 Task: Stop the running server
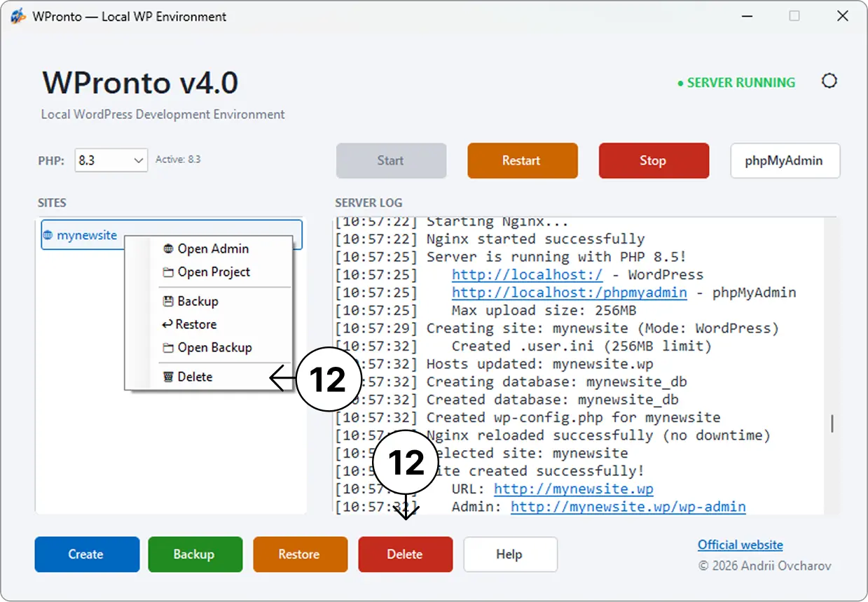(654, 160)
